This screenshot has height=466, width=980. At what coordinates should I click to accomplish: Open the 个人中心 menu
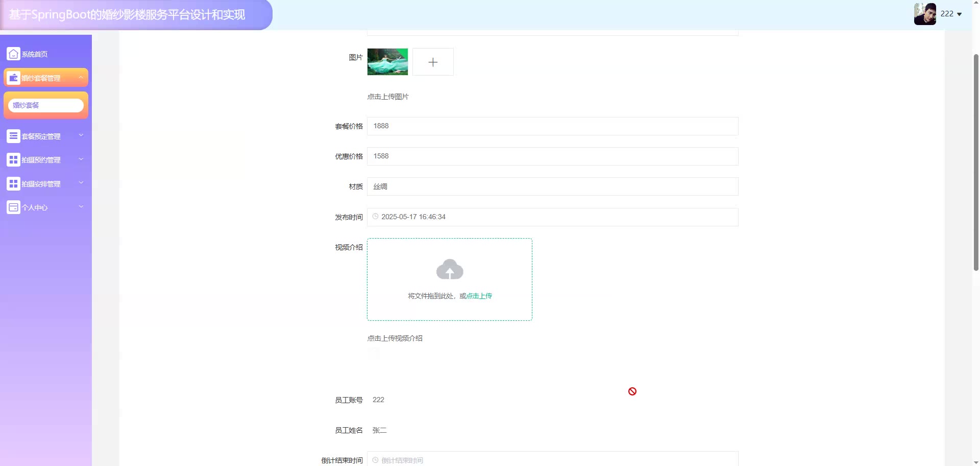click(46, 207)
